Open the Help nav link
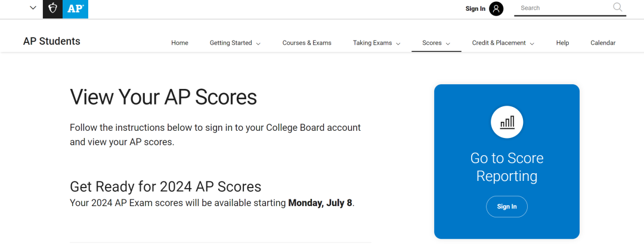 562,43
